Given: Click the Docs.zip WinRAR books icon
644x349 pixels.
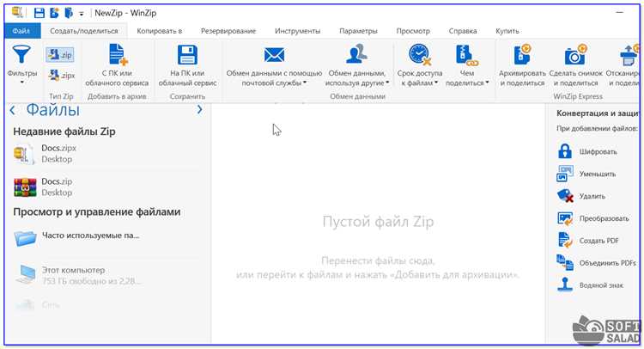Looking at the screenshot, I should [x=25, y=187].
